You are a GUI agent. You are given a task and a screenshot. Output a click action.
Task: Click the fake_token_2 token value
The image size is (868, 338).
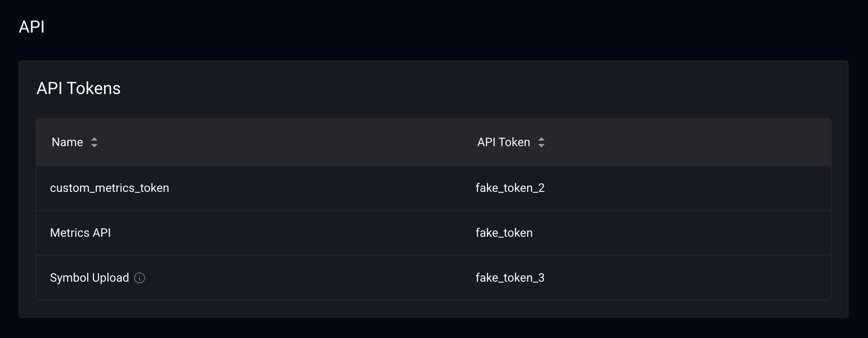[510, 188]
